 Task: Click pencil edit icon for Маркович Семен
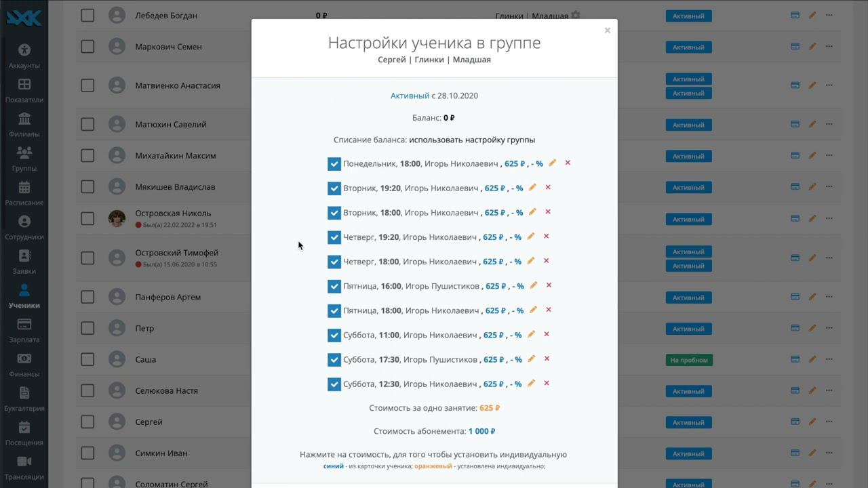812,46
